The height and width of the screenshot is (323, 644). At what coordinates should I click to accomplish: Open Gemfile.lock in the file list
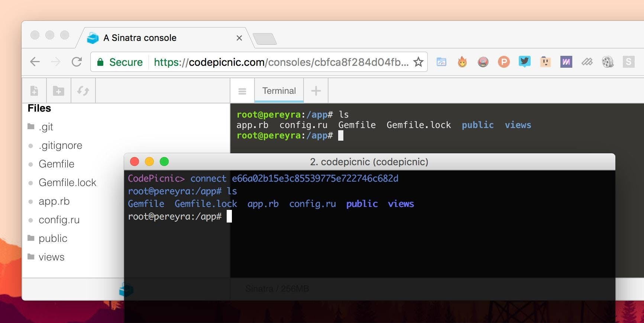click(x=62, y=183)
